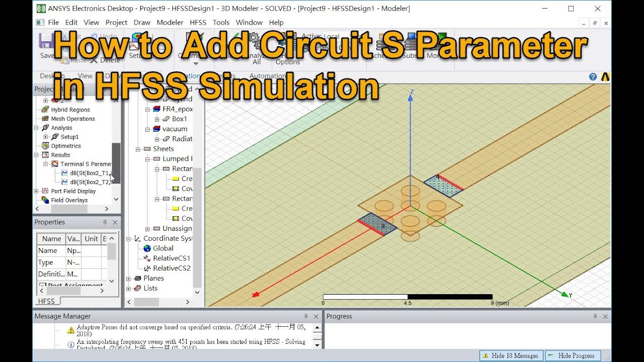Open the Tools menu
This screenshot has width=644, height=362.
pyautogui.click(x=221, y=23)
